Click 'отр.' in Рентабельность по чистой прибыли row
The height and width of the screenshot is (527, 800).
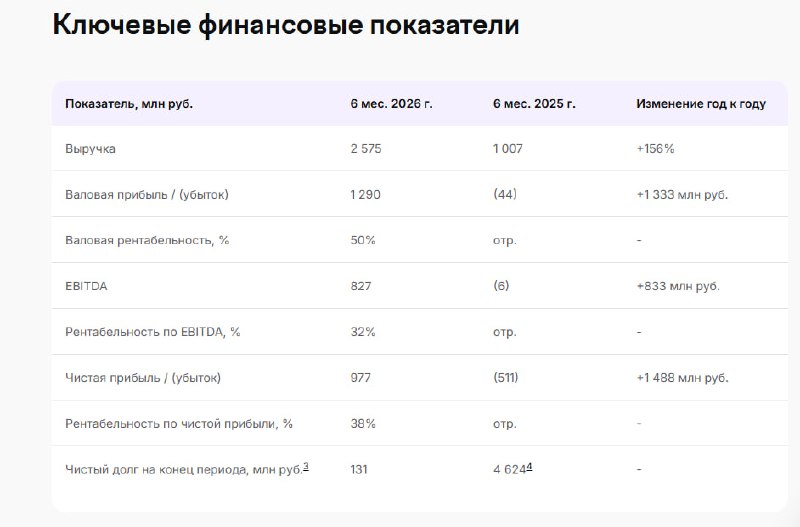pyautogui.click(x=505, y=424)
